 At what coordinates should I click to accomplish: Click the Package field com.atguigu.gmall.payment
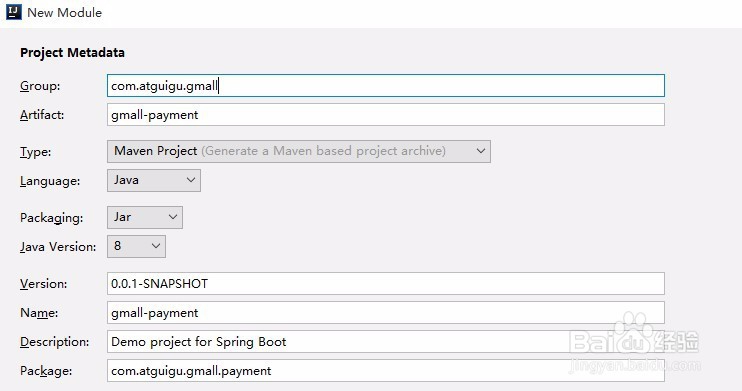(x=386, y=371)
